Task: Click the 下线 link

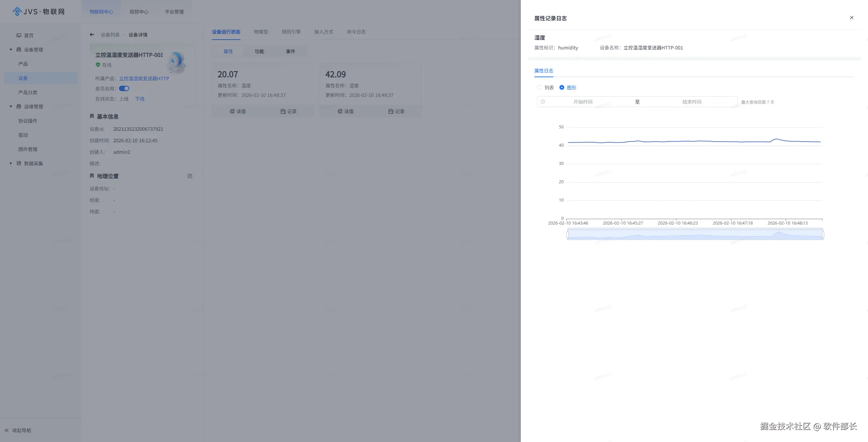Action: (140, 99)
